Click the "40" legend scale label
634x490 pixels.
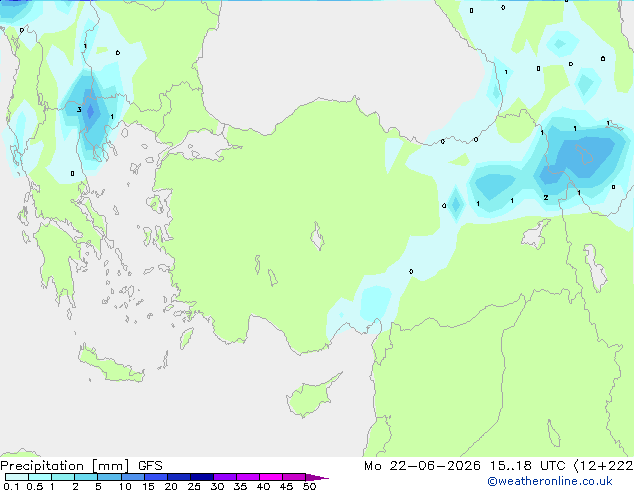coord(263,486)
